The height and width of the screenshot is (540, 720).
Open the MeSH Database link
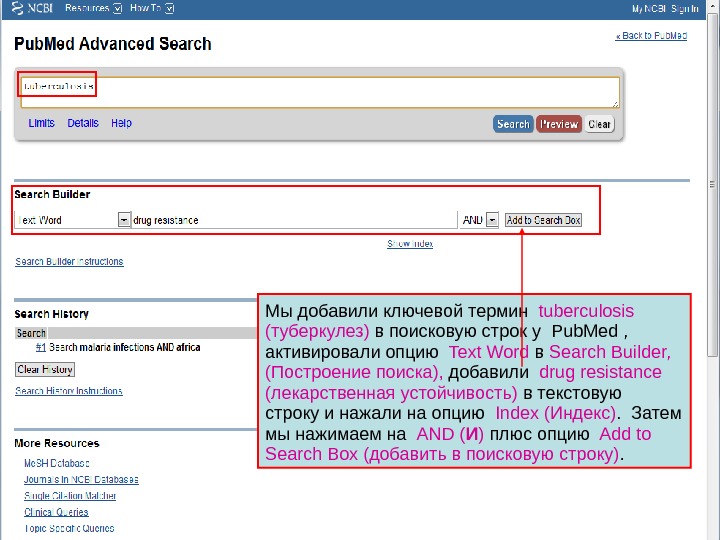[x=56, y=463]
